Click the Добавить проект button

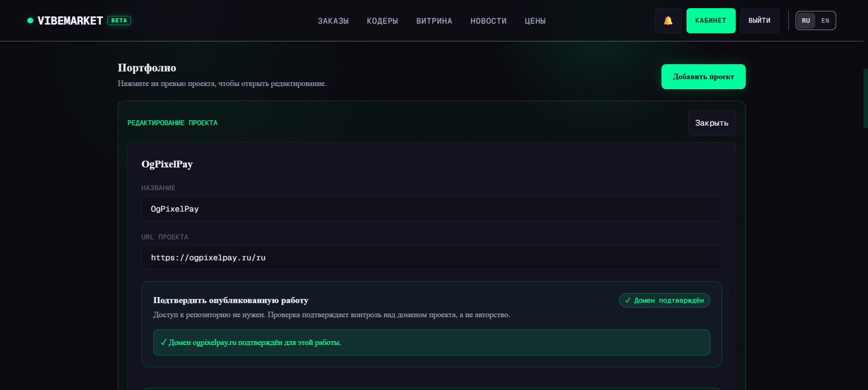[703, 76]
